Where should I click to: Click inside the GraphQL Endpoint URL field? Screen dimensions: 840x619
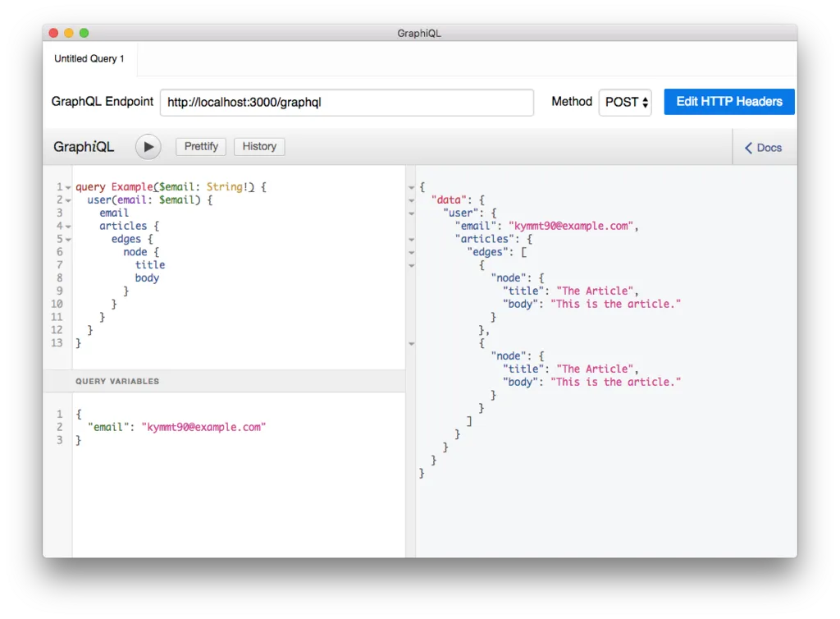[346, 102]
